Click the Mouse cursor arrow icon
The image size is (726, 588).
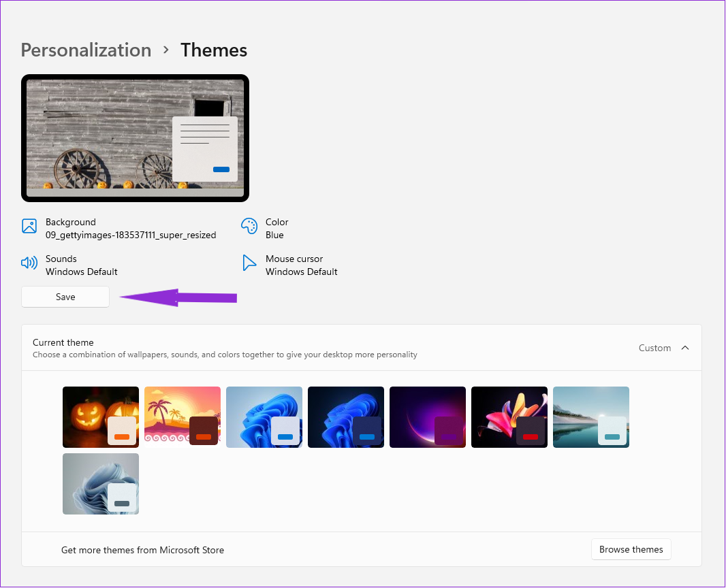(x=249, y=262)
